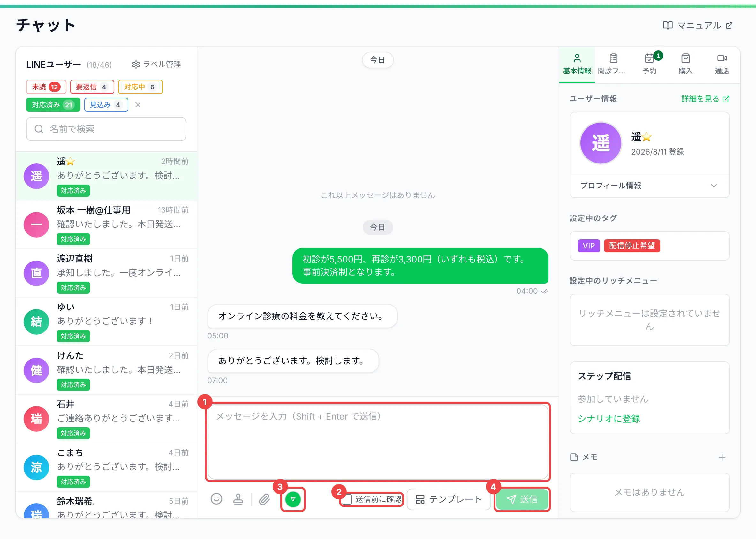Select the 遥 conversation in user list

pyautogui.click(x=106, y=176)
